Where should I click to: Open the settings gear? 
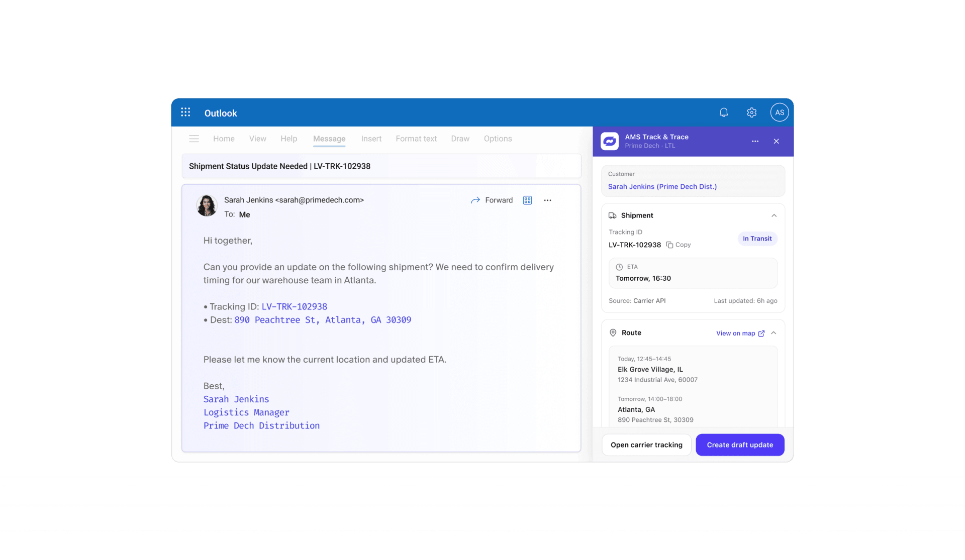[x=751, y=113]
